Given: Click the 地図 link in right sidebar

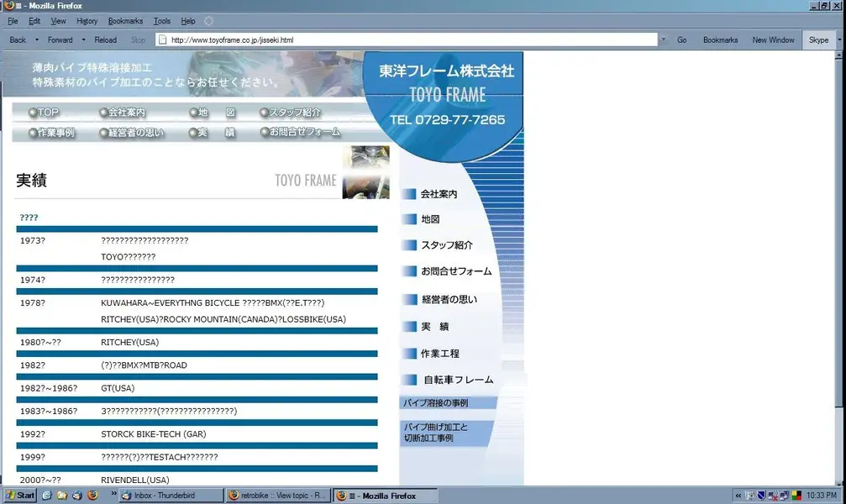Looking at the screenshot, I should point(422,219).
